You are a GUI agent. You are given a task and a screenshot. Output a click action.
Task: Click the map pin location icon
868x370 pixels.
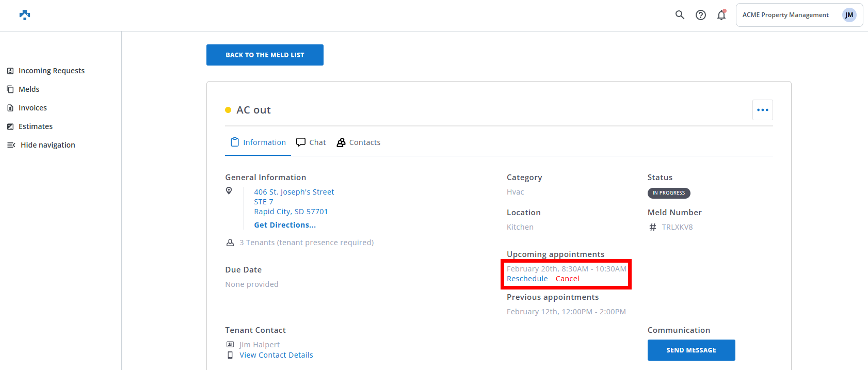[x=229, y=191]
